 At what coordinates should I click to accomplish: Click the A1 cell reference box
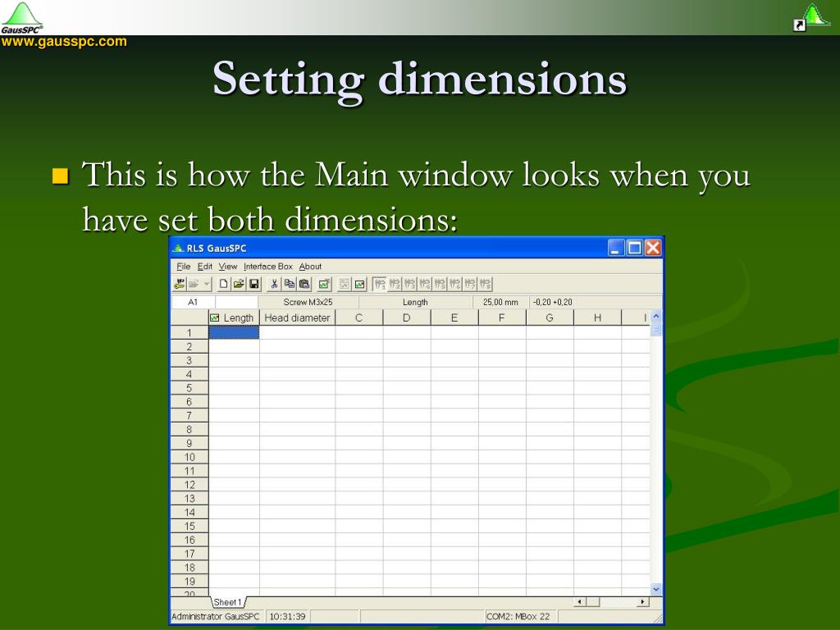click(x=193, y=302)
